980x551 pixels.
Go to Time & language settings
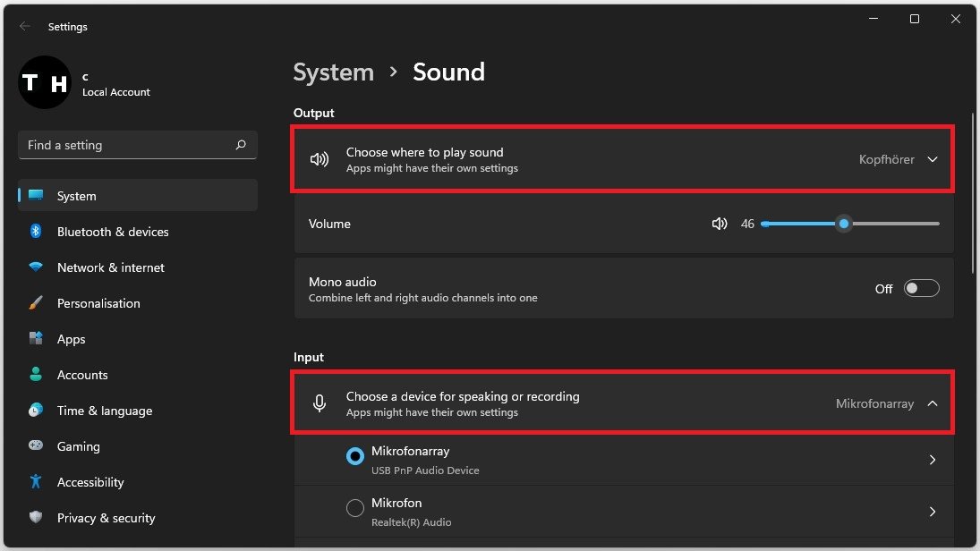point(104,411)
